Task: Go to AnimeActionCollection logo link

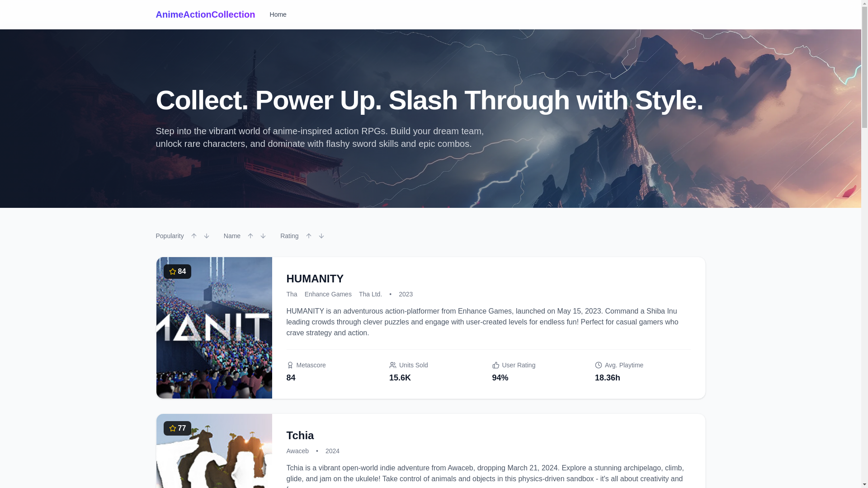Action: (x=205, y=14)
